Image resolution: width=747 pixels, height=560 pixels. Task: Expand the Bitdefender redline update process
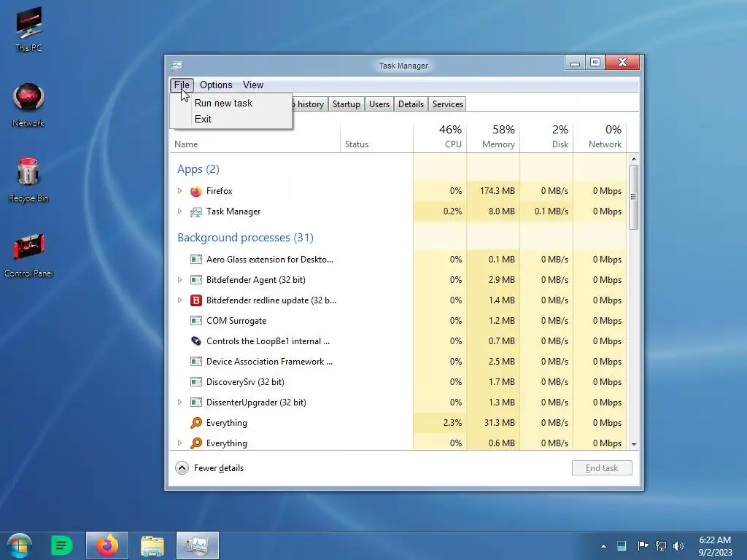pos(179,300)
